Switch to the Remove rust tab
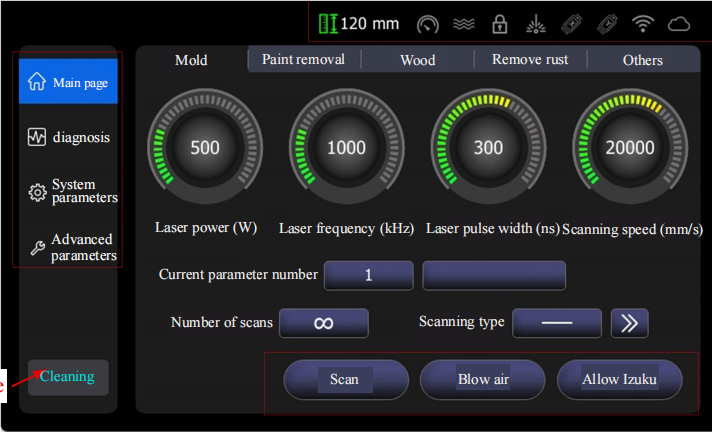This screenshot has width=712, height=432. [529, 60]
